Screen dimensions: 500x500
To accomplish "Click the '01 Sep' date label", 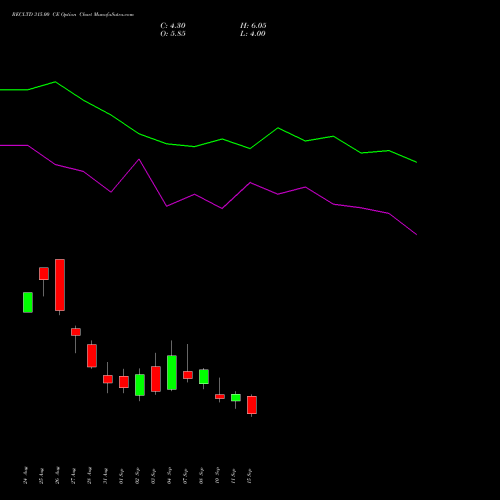I will point(122,476).
